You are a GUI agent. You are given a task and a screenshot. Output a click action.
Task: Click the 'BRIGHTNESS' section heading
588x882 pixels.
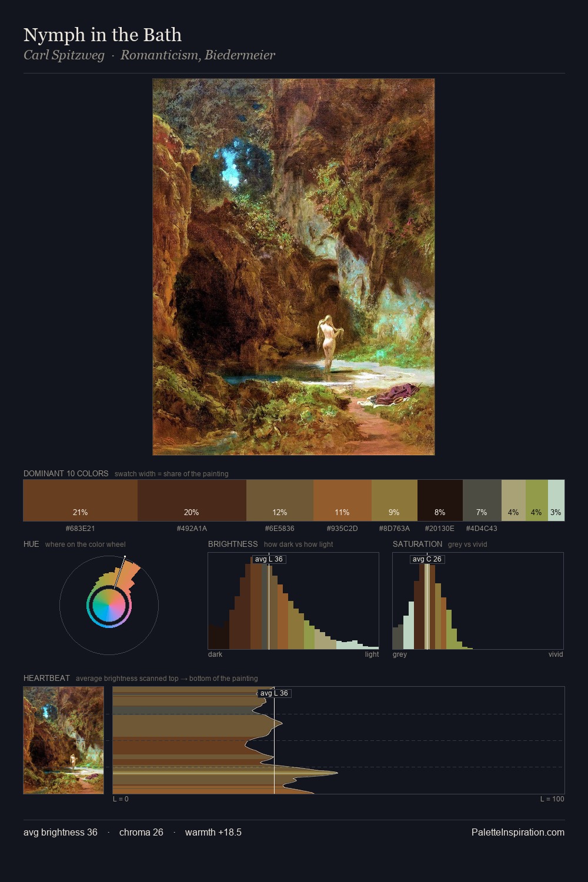point(233,544)
